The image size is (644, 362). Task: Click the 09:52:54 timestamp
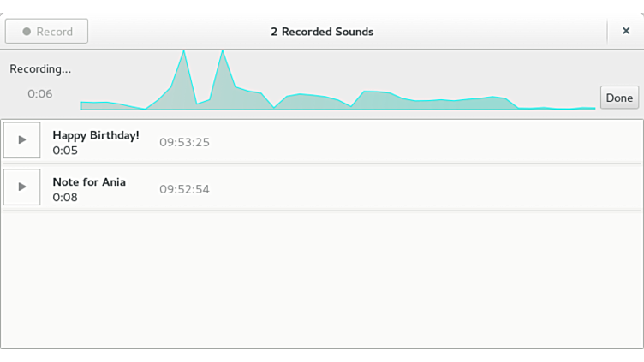click(x=184, y=188)
